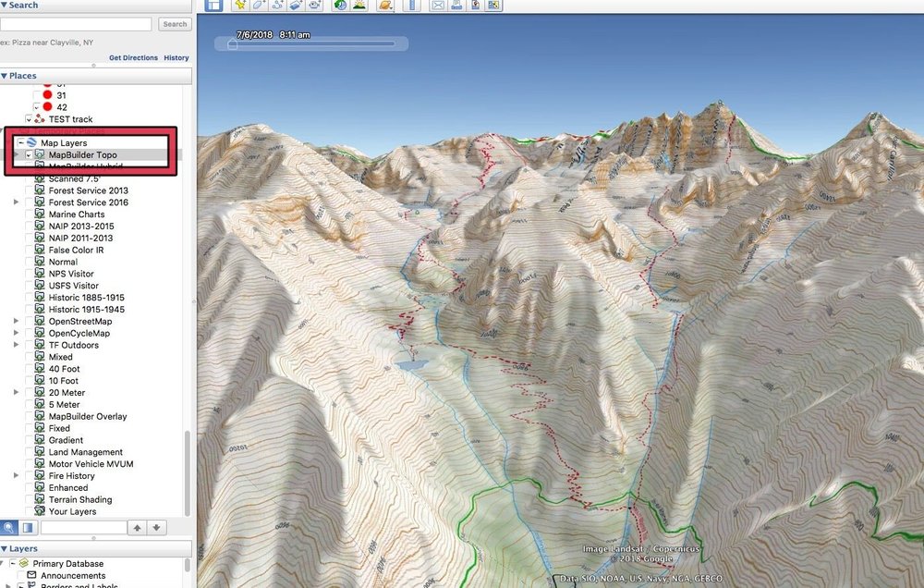Open the History link
The height and width of the screenshot is (588, 924).
click(x=176, y=58)
